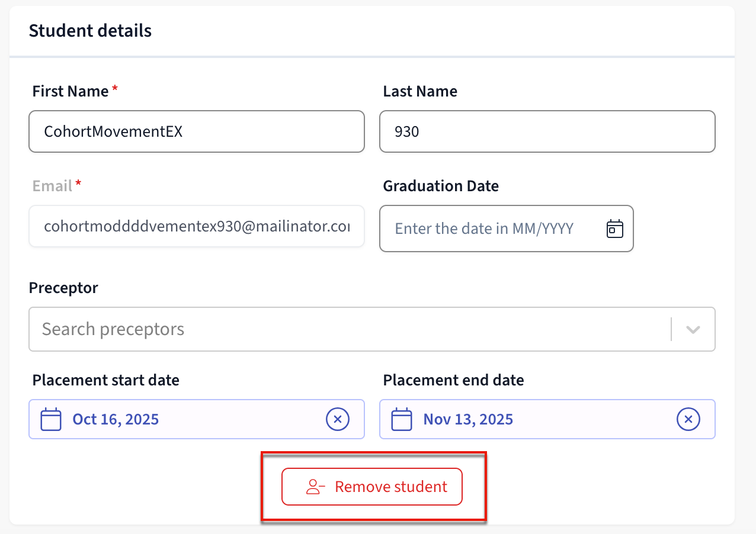Clear the Nov 13, 2025 end date
756x534 pixels.
688,419
